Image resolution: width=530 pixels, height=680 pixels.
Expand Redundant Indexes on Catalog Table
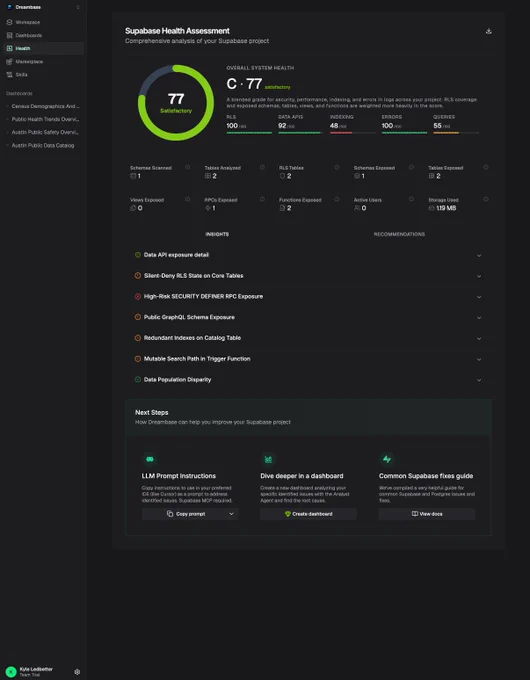[308, 338]
